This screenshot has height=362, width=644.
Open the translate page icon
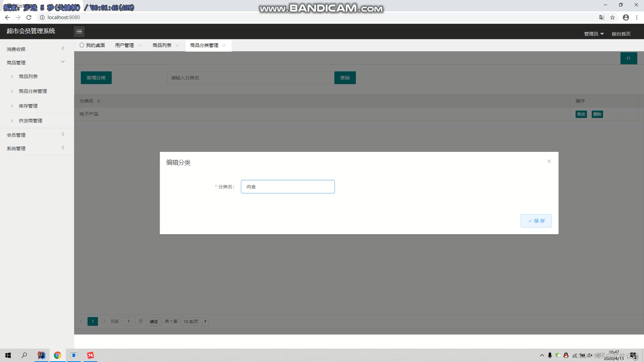click(x=602, y=17)
